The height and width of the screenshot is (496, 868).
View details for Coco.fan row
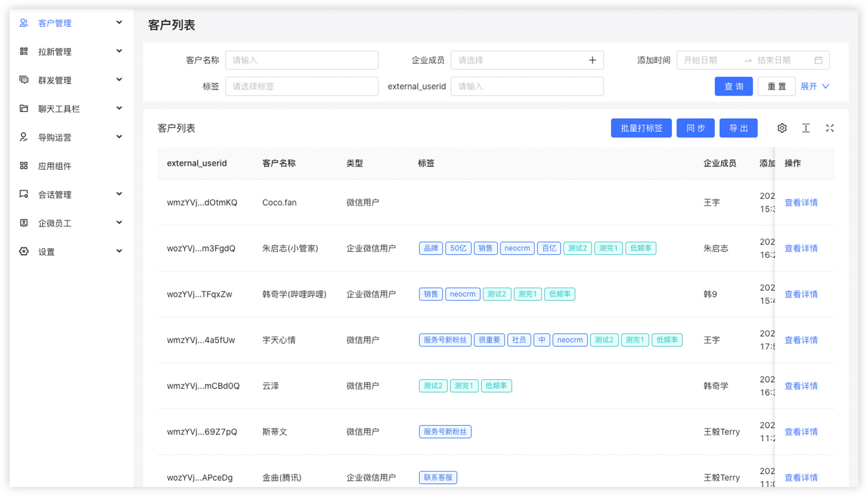tap(801, 203)
